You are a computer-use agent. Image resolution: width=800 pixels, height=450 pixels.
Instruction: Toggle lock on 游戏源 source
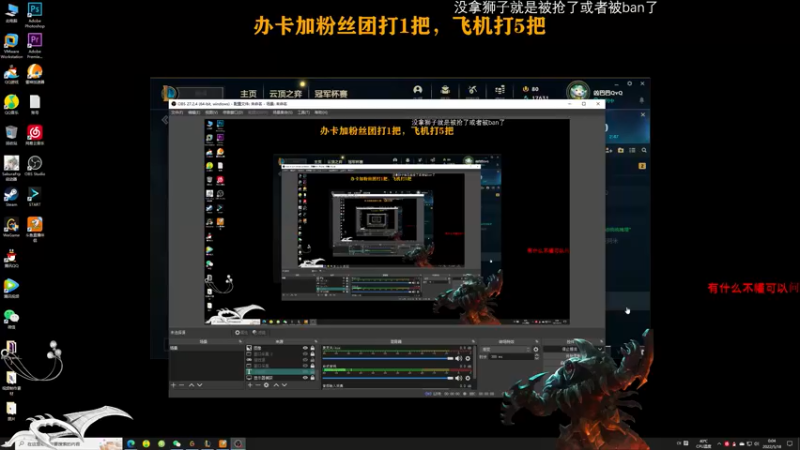point(312,360)
